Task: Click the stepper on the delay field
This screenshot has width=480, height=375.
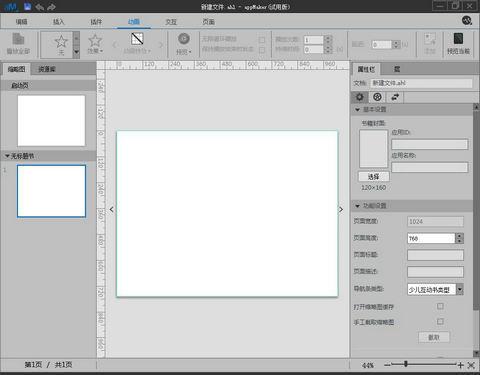Action: (396, 44)
